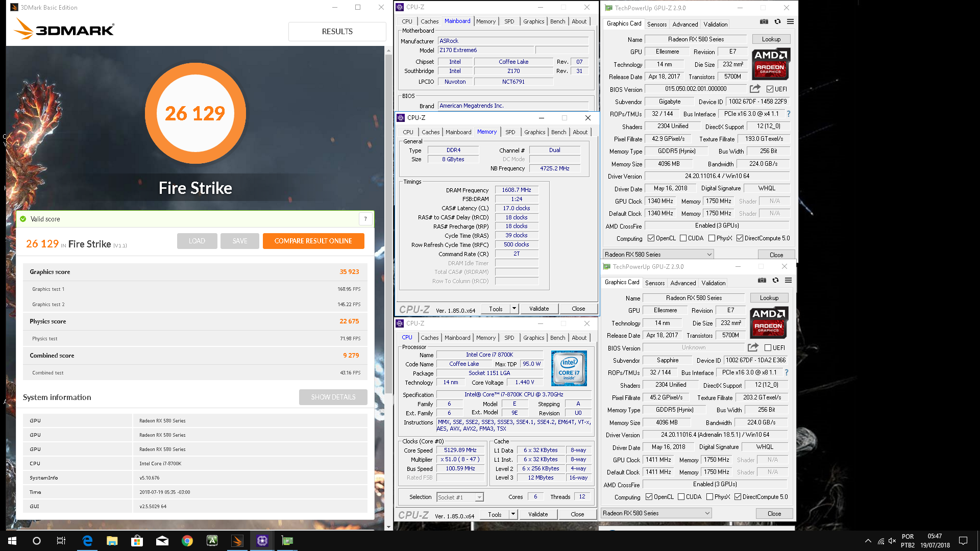This screenshot has height=551, width=980.
Task: Launch Google Chrome from taskbar
Action: 187,541
